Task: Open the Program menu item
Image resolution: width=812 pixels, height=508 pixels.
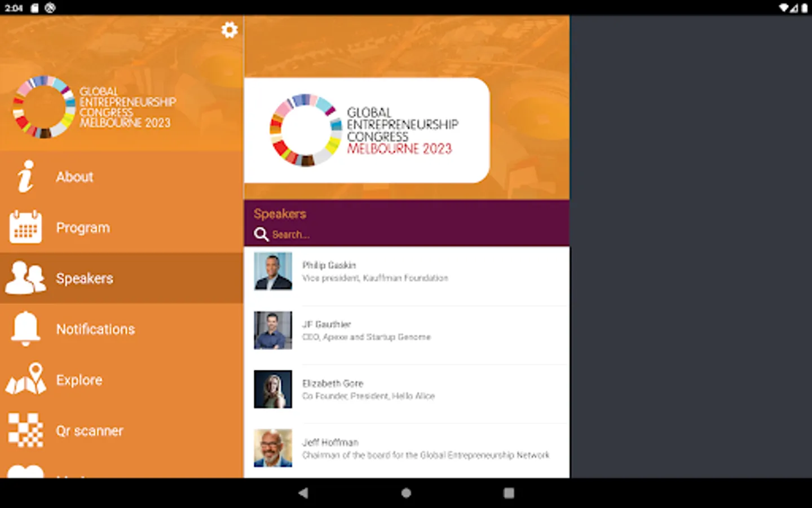Action: pyautogui.click(x=122, y=227)
